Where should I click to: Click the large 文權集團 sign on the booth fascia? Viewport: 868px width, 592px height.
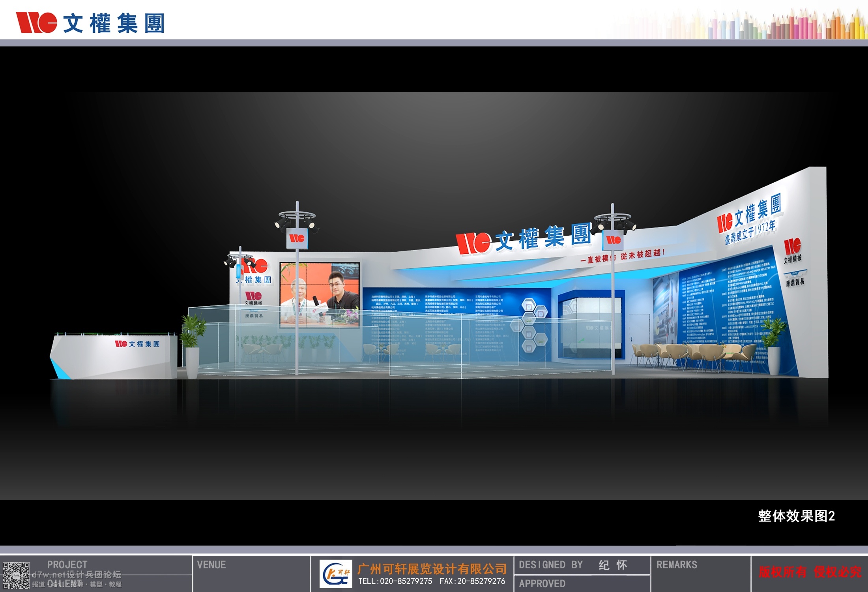click(524, 238)
